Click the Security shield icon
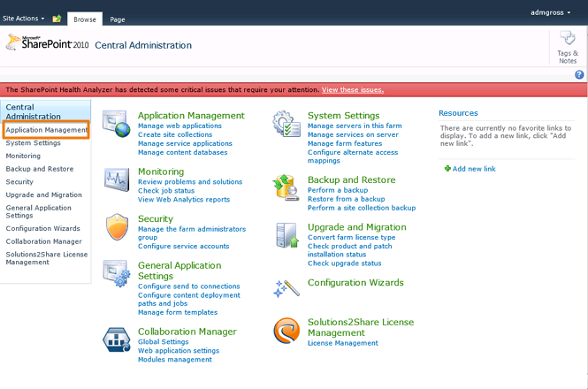Viewport: 588px width, 389px height. [117, 227]
